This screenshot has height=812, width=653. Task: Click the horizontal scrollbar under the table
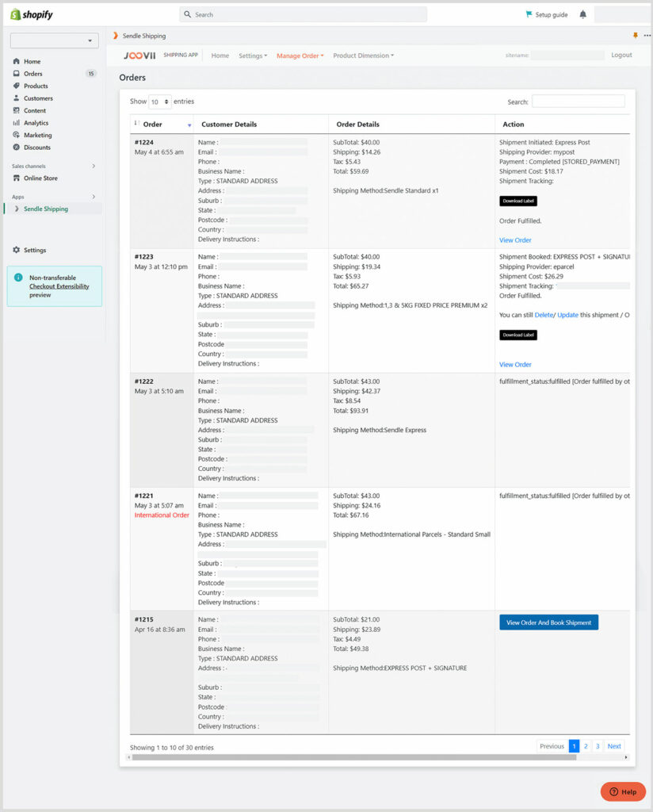(354, 757)
